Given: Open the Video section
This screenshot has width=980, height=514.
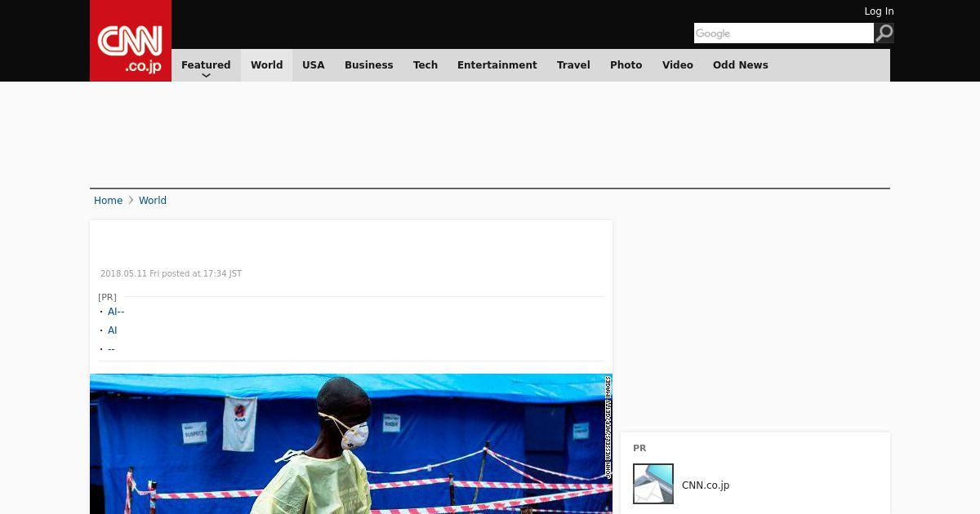Looking at the screenshot, I should pos(678,65).
